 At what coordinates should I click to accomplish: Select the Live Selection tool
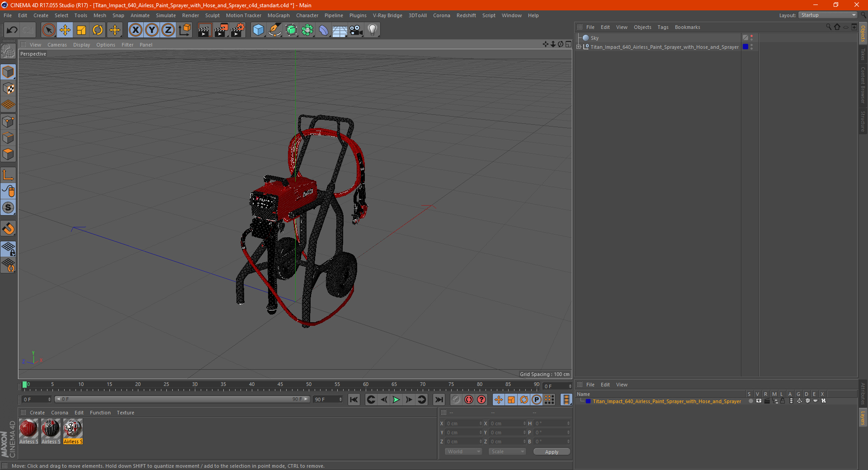[x=48, y=30]
